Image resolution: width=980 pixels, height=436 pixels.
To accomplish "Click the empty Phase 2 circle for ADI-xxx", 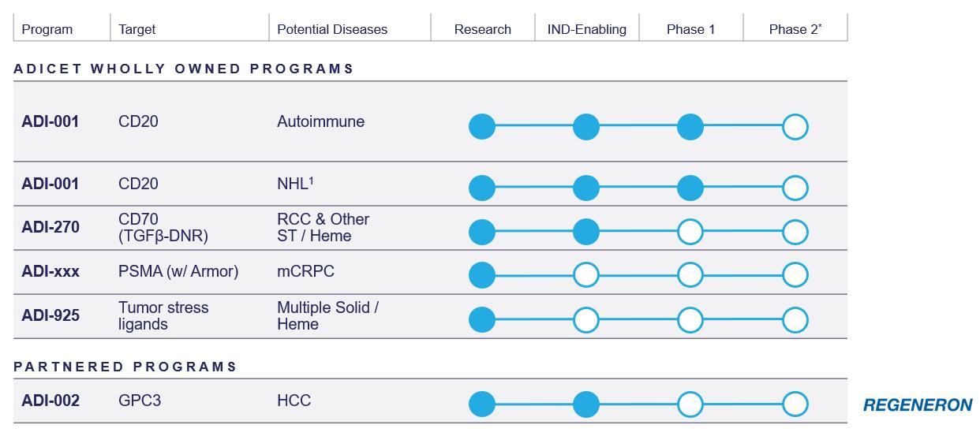I will (795, 275).
